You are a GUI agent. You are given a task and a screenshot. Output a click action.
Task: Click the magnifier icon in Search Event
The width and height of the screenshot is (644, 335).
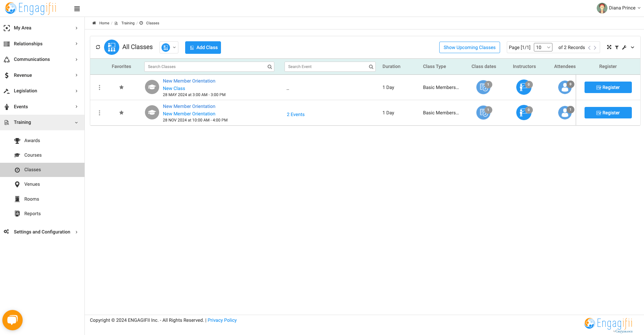[x=371, y=67]
